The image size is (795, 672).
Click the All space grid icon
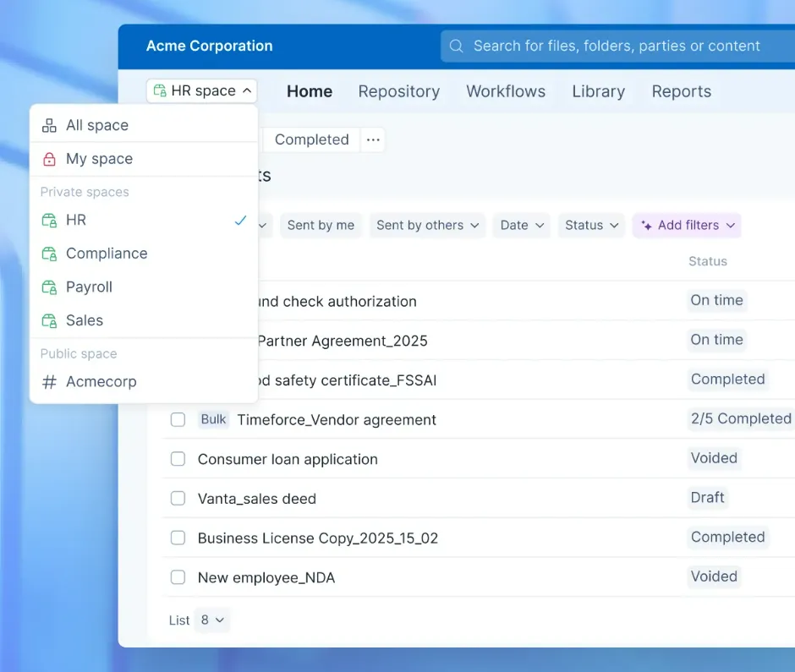click(x=50, y=124)
